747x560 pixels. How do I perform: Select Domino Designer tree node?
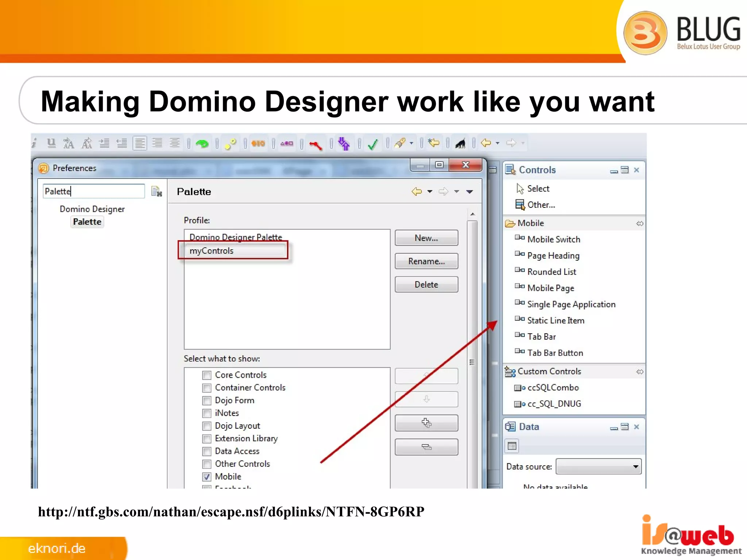tap(92, 209)
